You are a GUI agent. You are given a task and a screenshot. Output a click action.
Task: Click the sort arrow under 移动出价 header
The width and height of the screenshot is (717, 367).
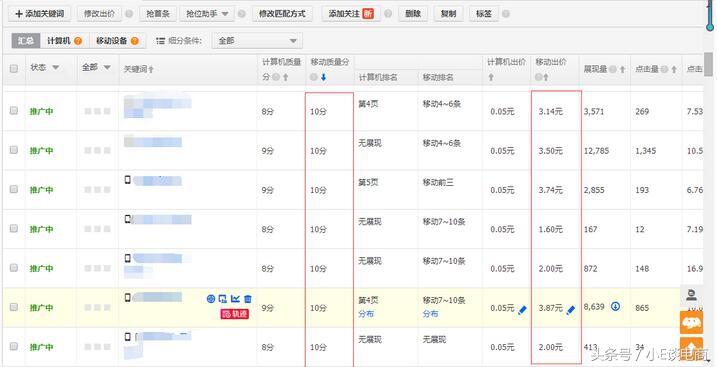545,77
